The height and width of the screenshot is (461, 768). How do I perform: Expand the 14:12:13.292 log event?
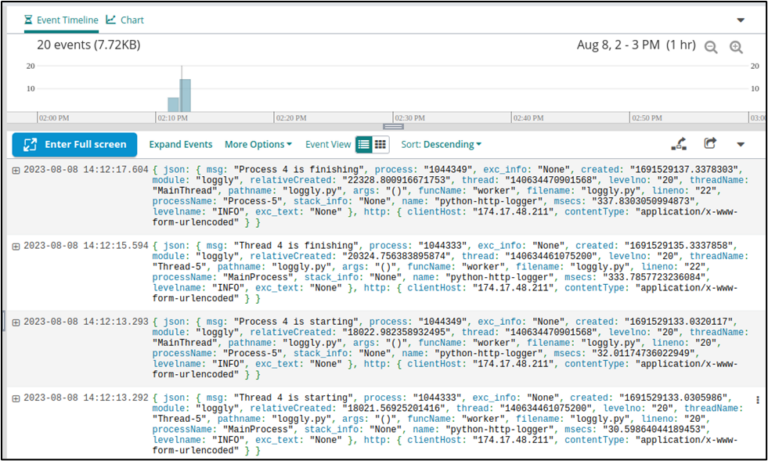pos(16,398)
